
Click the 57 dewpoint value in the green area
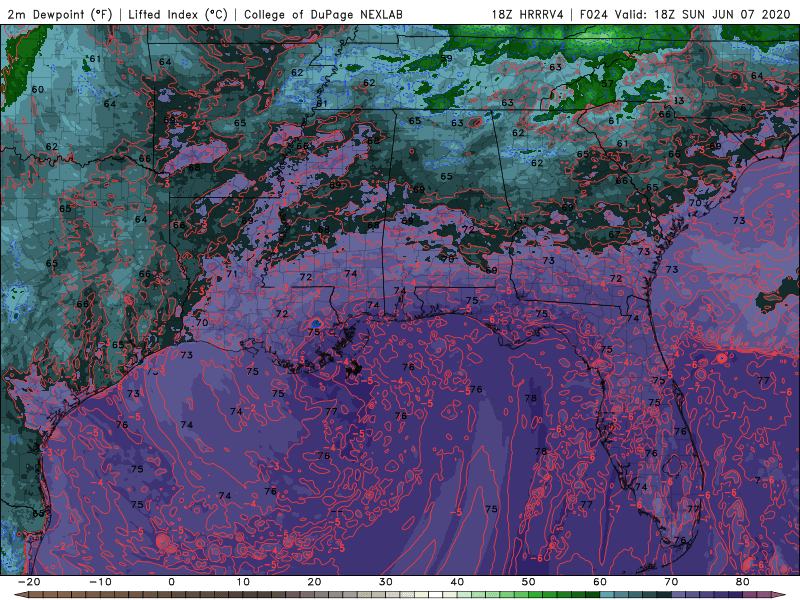pyautogui.click(x=607, y=84)
